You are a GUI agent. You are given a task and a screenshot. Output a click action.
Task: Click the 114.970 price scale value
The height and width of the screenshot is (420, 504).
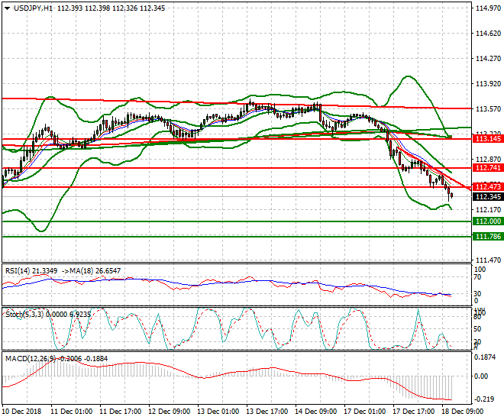coord(488,8)
